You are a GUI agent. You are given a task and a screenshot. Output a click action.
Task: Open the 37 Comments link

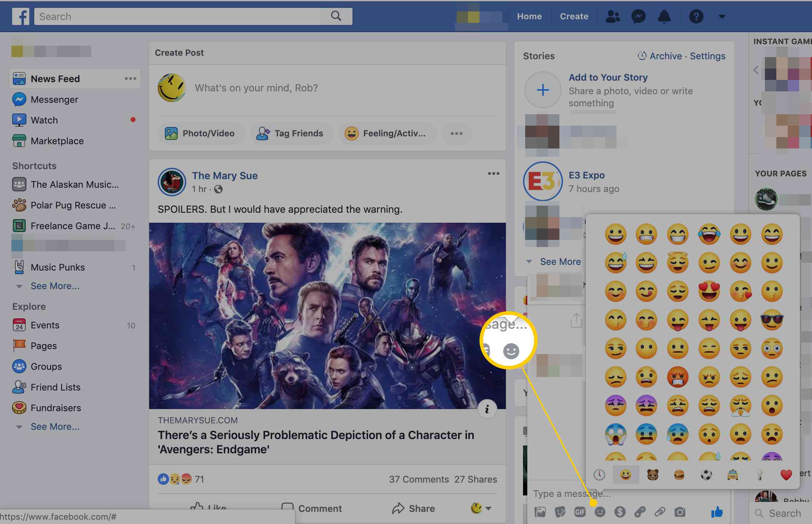tap(419, 479)
